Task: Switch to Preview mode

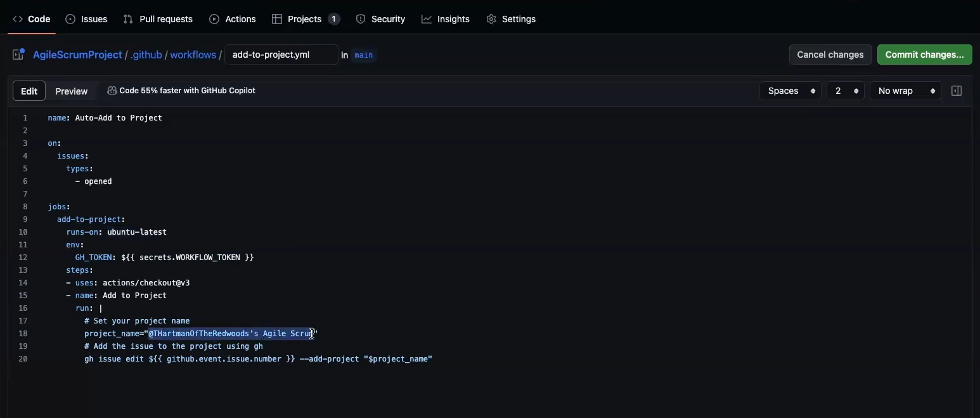Action: [x=71, y=91]
